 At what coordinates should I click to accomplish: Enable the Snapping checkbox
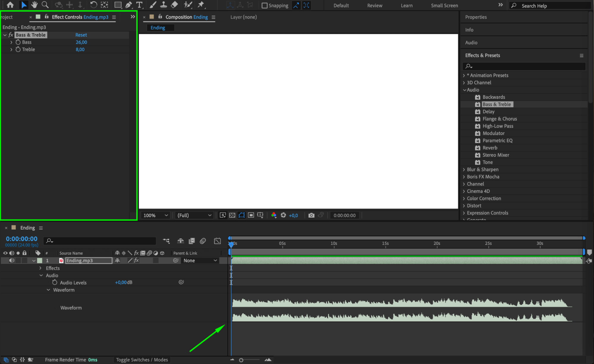[x=264, y=5]
